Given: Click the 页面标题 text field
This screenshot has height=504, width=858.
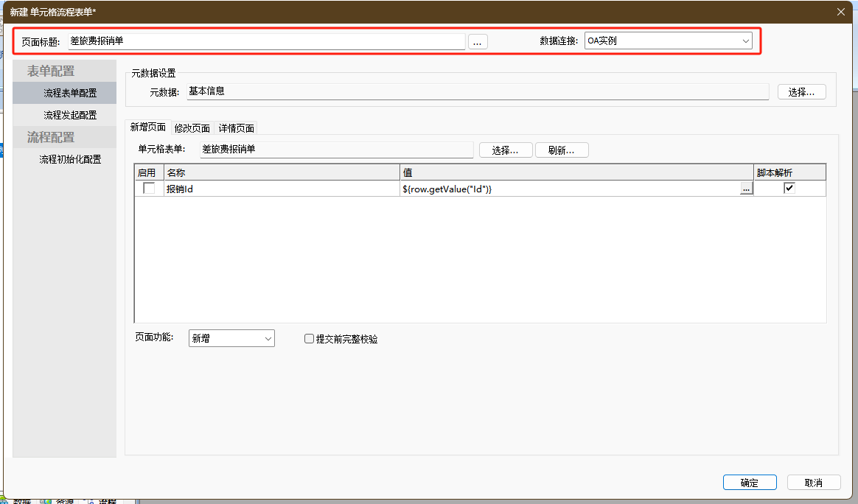Looking at the screenshot, I should tap(265, 41).
